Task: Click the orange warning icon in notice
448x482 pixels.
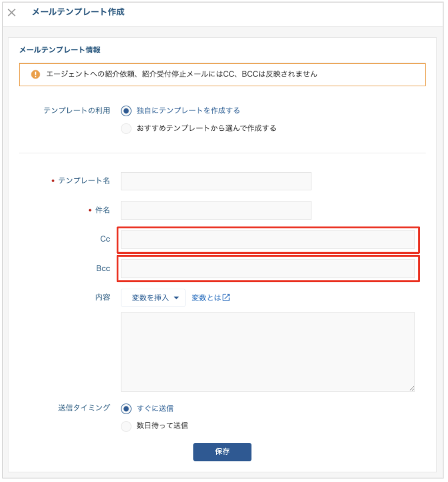Action: click(36, 74)
